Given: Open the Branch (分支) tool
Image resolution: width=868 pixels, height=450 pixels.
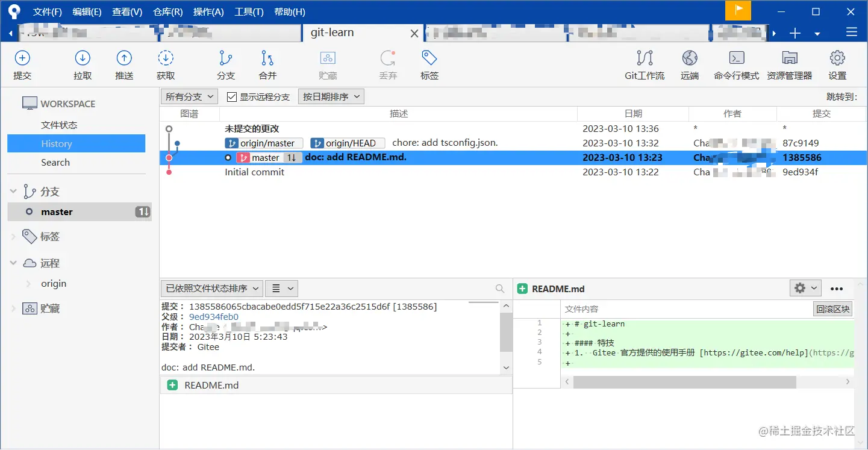Looking at the screenshot, I should (x=226, y=65).
